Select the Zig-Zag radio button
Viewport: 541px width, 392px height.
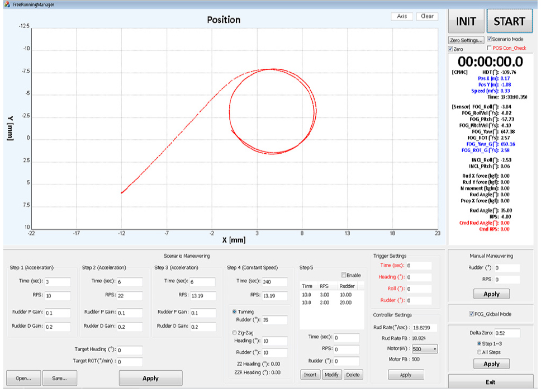[234, 333]
